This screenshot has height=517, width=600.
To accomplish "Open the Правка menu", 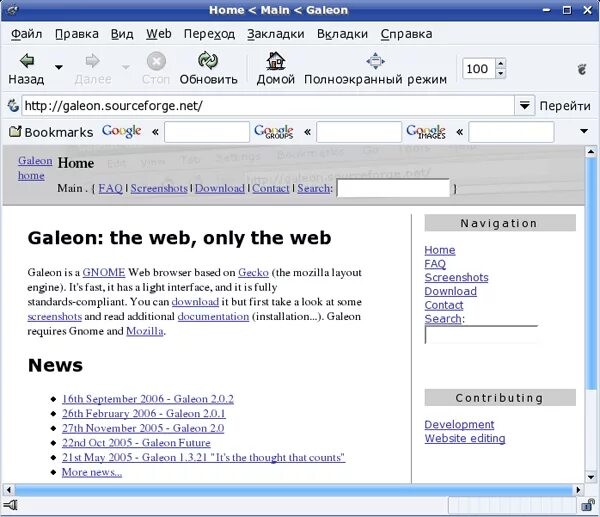I will (77, 34).
